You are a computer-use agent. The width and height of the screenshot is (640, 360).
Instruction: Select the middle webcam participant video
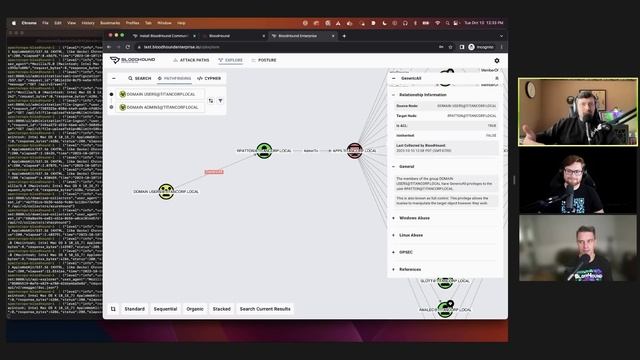(578, 180)
